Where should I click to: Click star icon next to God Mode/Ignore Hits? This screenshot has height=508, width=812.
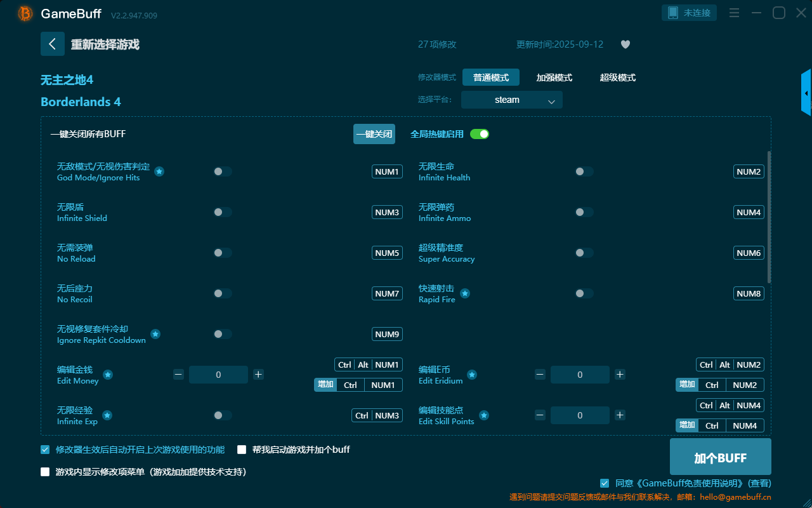click(159, 171)
